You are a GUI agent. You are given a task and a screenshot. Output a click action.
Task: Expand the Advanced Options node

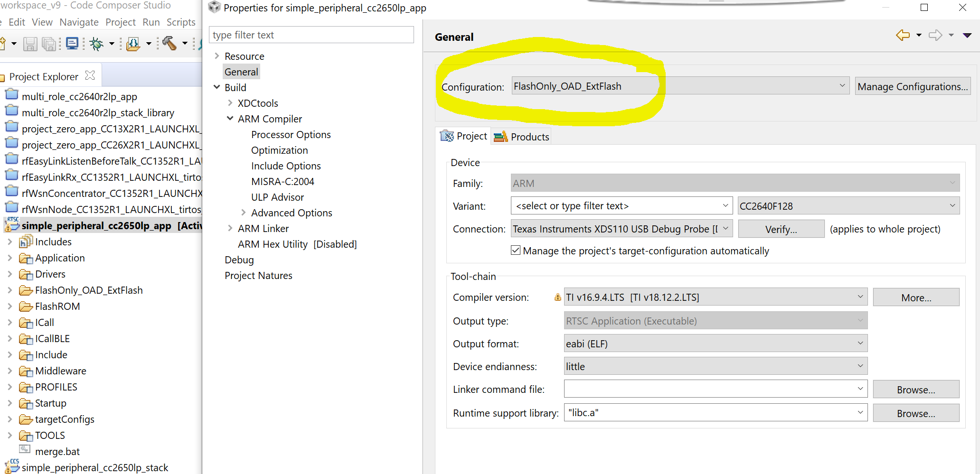point(244,213)
